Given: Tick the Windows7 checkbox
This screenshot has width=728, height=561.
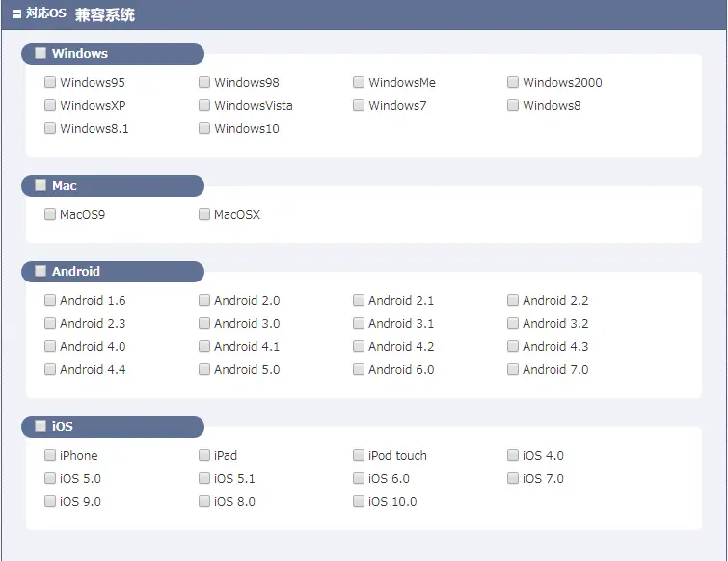Looking at the screenshot, I should point(359,106).
